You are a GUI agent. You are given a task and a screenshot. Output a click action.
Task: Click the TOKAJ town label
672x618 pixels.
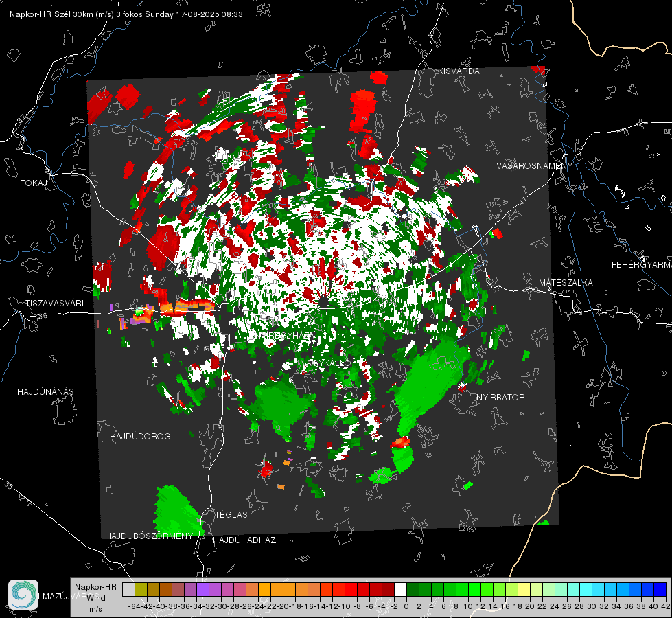(x=34, y=183)
